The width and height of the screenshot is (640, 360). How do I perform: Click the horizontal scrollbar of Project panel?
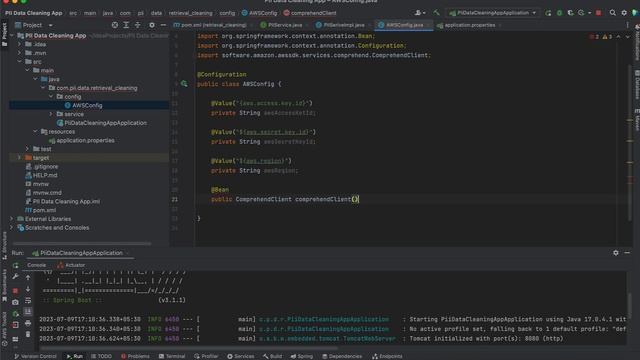point(82,244)
